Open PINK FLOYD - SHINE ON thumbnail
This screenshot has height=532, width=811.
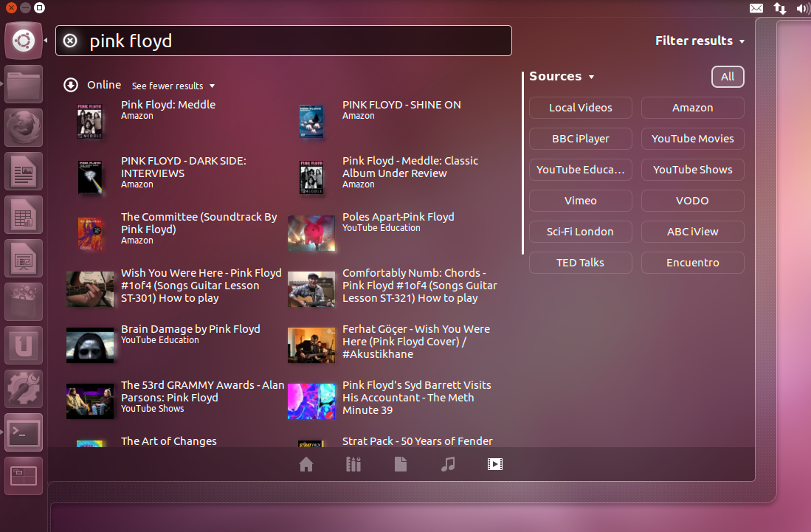pyautogui.click(x=311, y=121)
